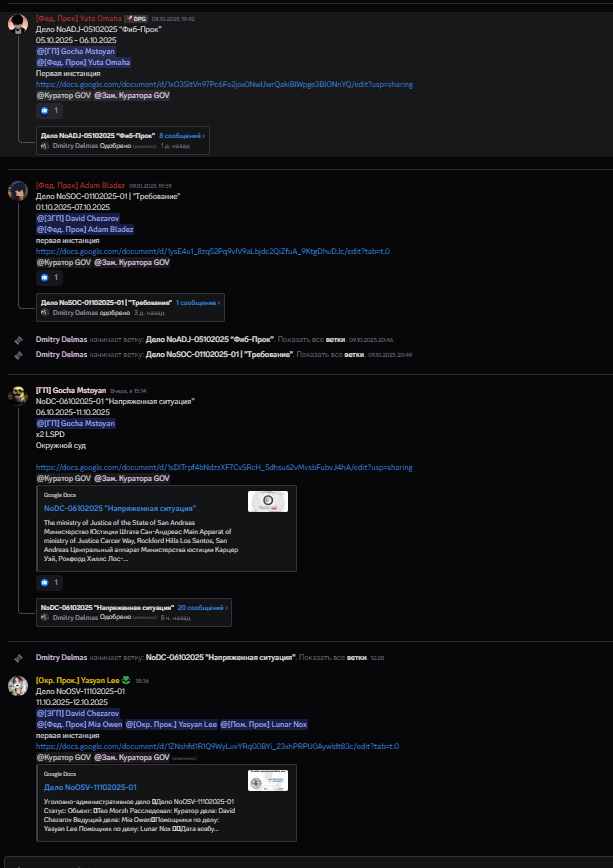This screenshot has width=613, height=868.
Task: Click thread icon beside Фиб-Прок thread started notice
Action: pos(18,340)
